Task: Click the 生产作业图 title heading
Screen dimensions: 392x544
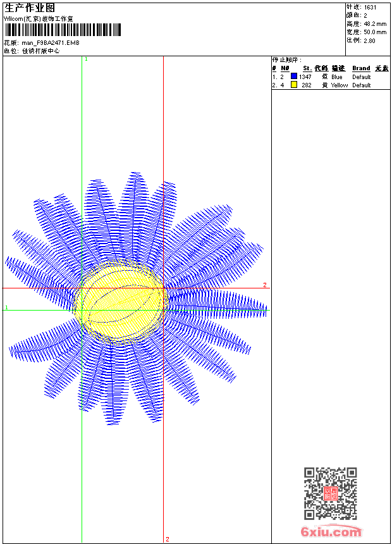Action: pos(30,8)
